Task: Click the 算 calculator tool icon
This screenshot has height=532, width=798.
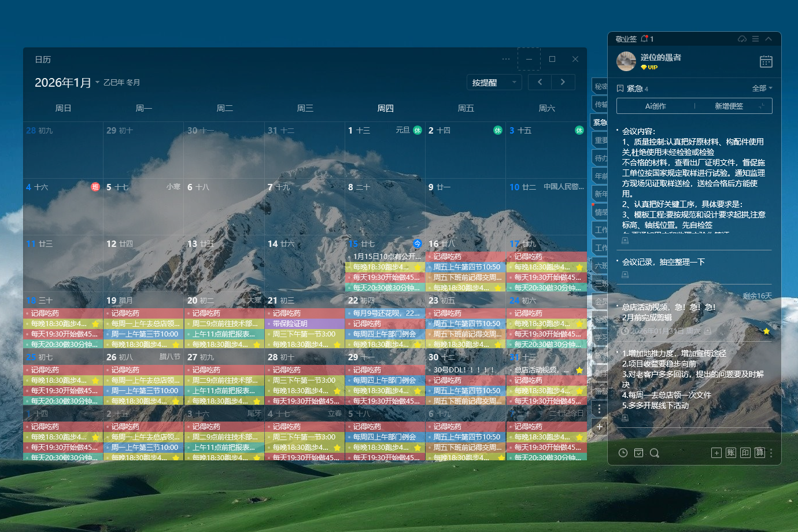Action: [x=759, y=453]
